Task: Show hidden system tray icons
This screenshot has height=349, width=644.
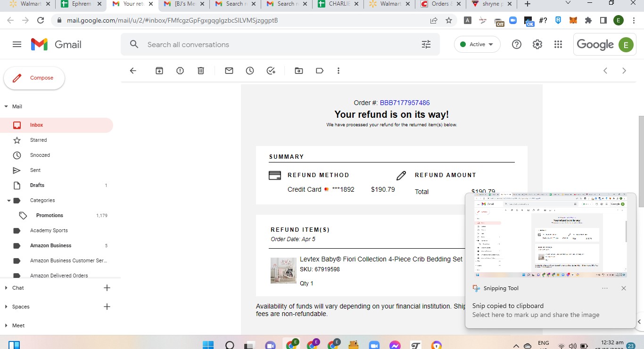Action: tap(516, 345)
